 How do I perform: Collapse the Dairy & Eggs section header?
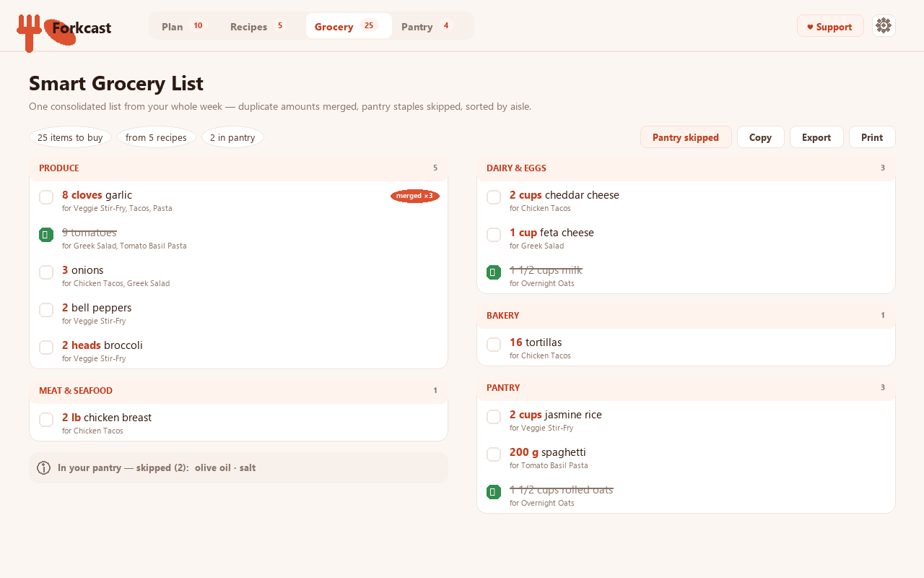click(686, 168)
